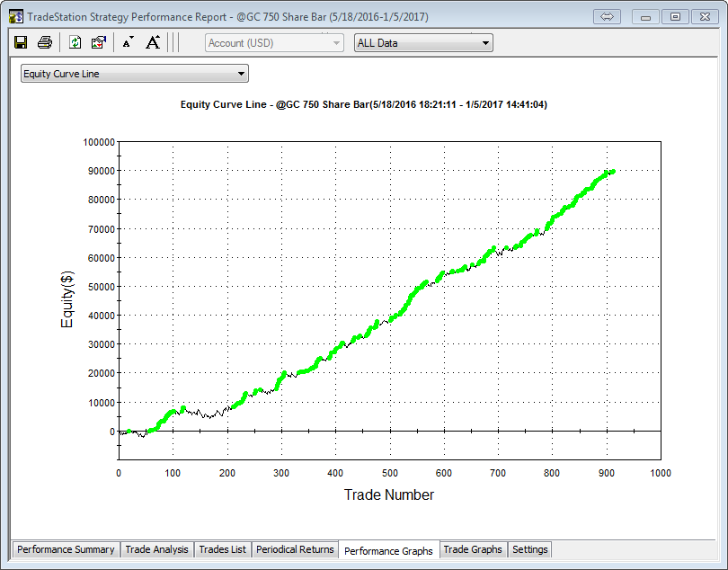Click the equity curve endpoint near 90000
The image size is (728, 570).
click(611, 171)
